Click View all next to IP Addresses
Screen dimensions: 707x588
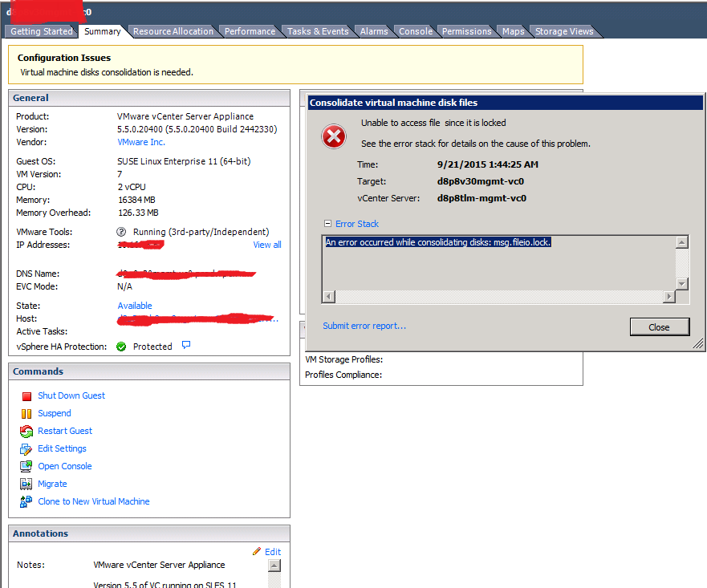point(266,245)
